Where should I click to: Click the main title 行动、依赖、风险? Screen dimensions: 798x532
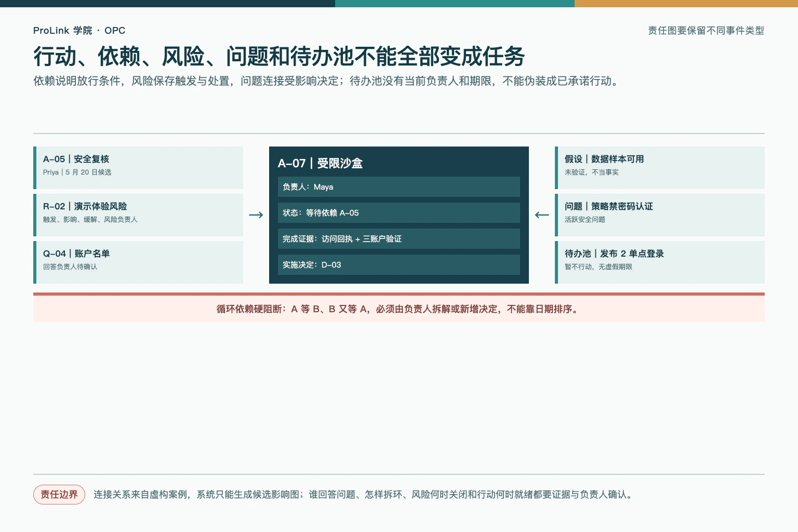click(279, 56)
